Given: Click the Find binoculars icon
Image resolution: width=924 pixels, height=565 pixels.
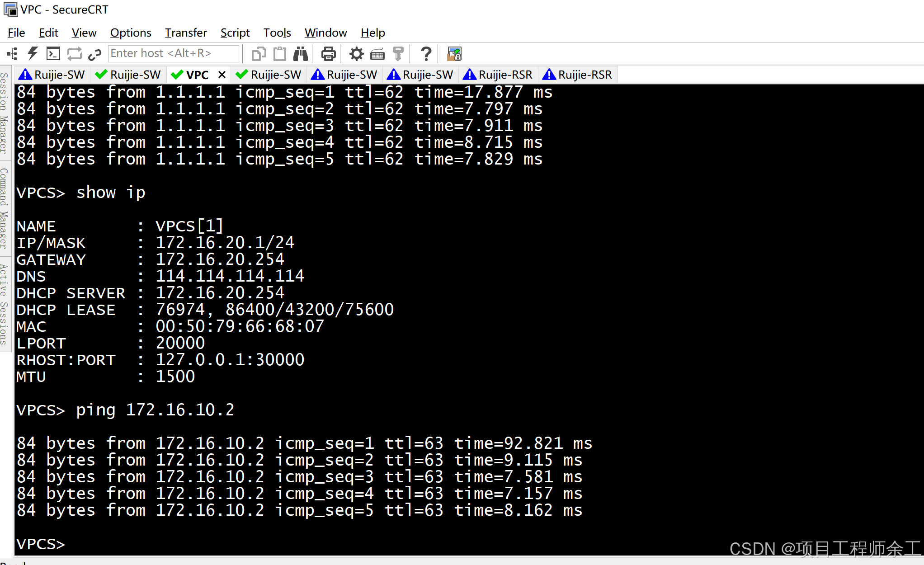Looking at the screenshot, I should click(x=300, y=54).
